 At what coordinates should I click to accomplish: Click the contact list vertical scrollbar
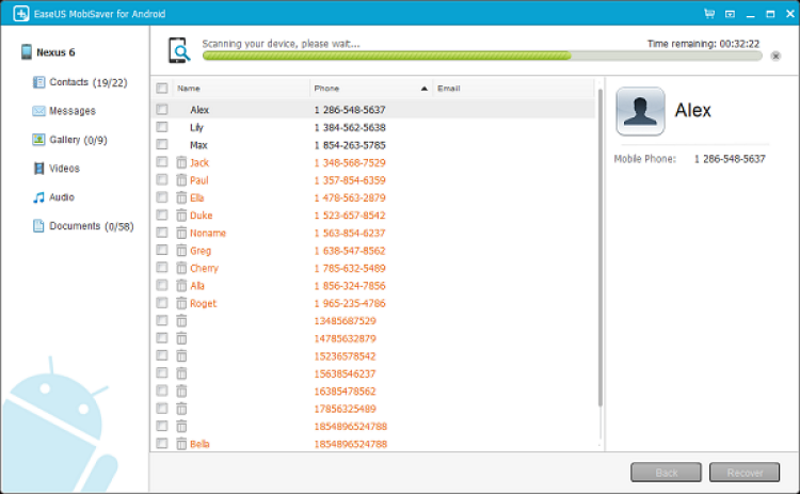(600, 248)
